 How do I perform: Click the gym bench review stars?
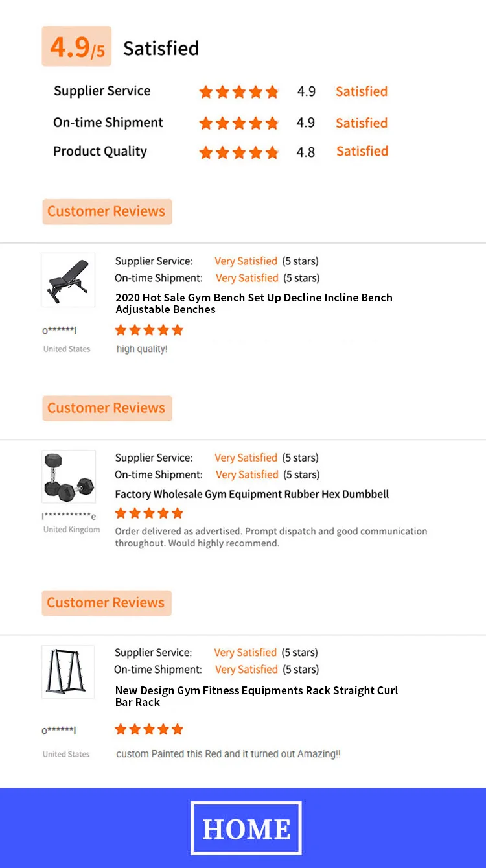(x=149, y=331)
